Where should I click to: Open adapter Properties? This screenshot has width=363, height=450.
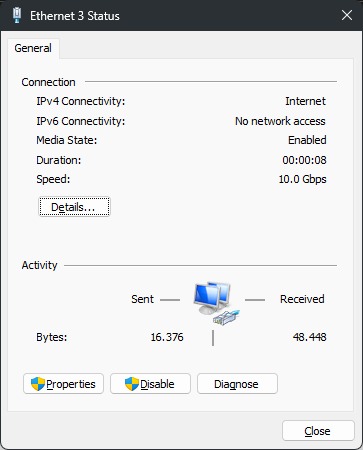point(63,384)
